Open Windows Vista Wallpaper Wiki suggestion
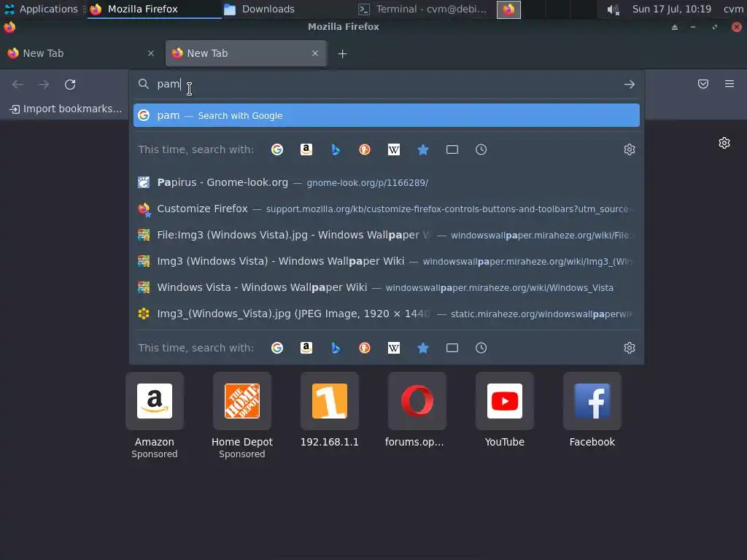The height and width of the screenshot is (560, 747). pyautogui.click(x=387, y=287)
